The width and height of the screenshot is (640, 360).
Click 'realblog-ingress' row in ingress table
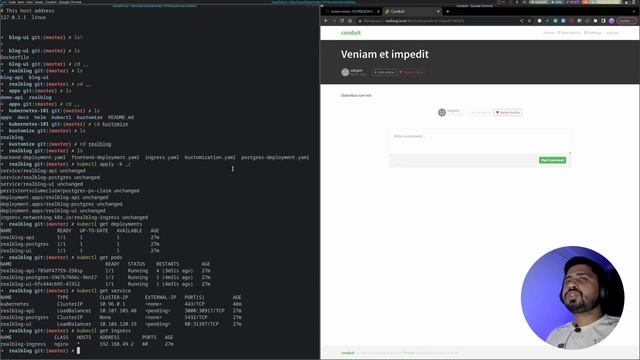tap(87, 344)
